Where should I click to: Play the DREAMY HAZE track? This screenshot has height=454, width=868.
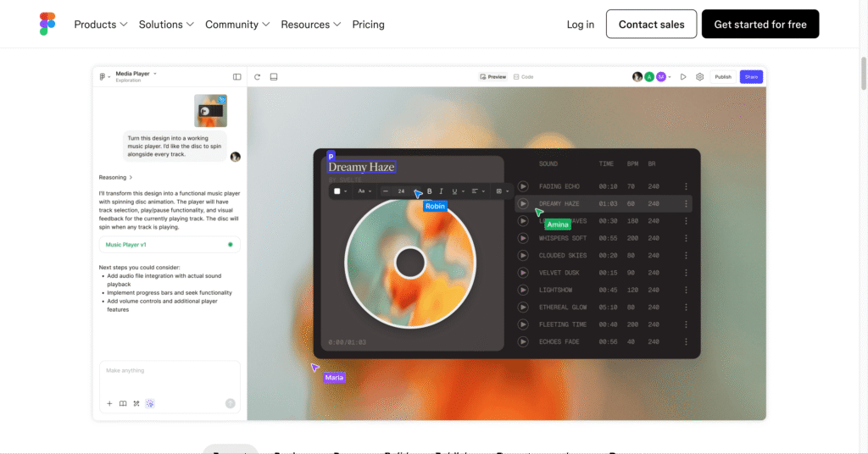(523, 203)
